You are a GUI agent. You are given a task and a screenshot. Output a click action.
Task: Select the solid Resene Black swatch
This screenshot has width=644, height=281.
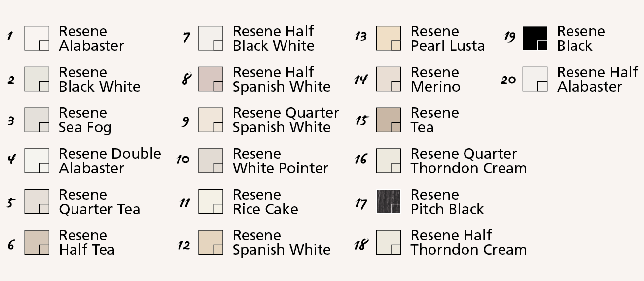coord(535,38)
